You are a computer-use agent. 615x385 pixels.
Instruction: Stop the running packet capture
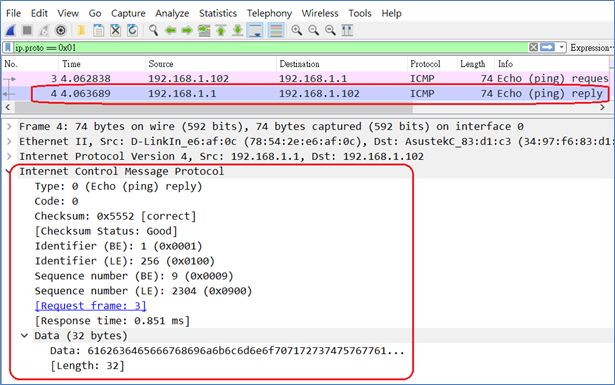tap(27, 30)
